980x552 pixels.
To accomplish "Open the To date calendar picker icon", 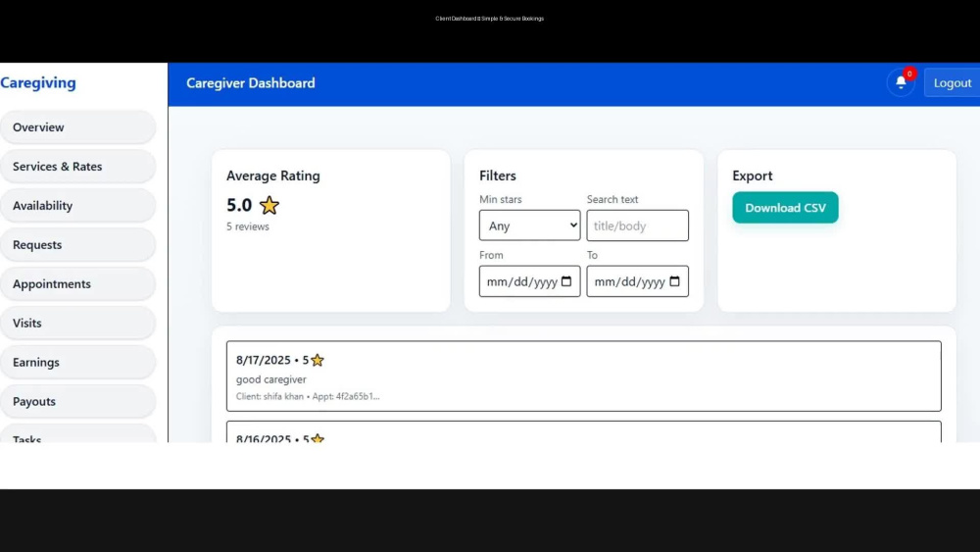I will (x=674, y=281).
